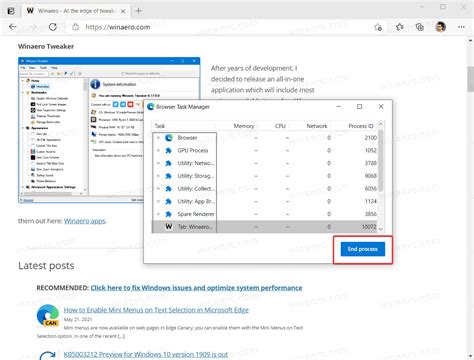Viewport: 474px width, 360px height.
Task: Select the Browser task row text
Action: (187, 138)
